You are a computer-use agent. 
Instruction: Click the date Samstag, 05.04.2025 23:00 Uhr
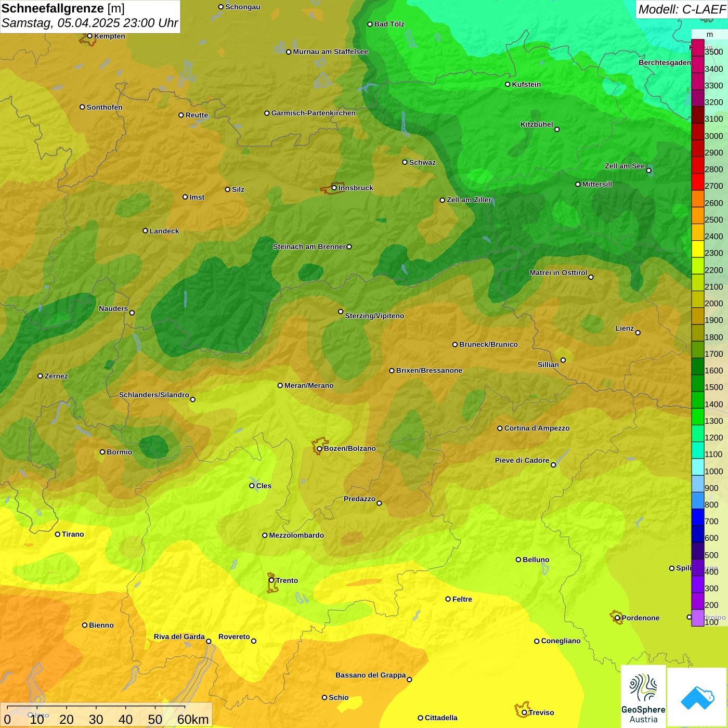coord(89,23)
